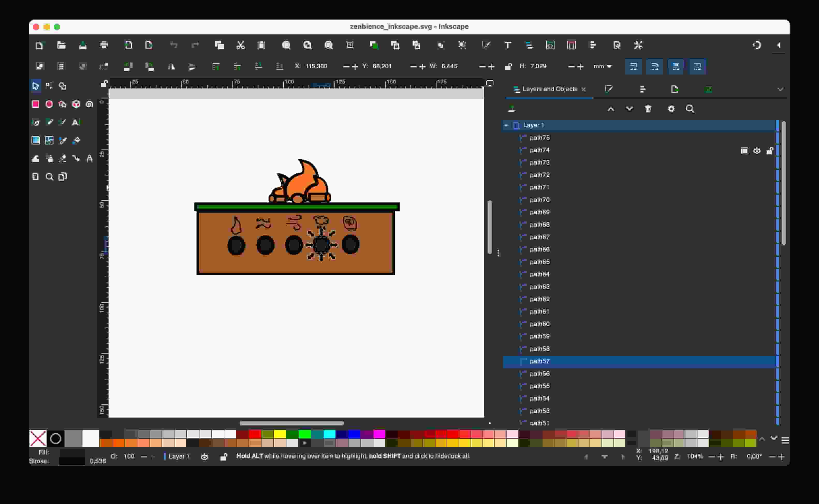Select path63 in objects list

coord(539,287)
